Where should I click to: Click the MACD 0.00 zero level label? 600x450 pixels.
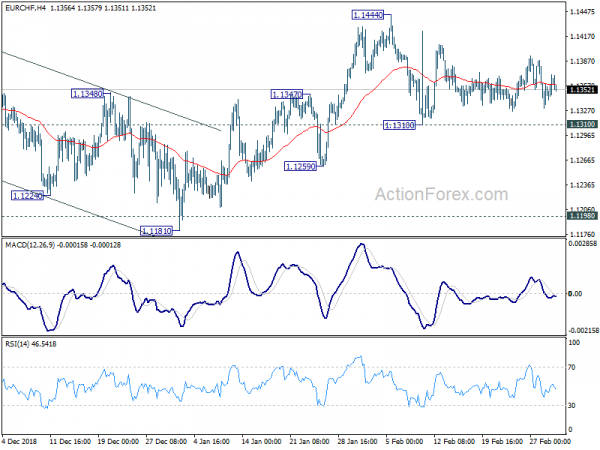point(575,294)
